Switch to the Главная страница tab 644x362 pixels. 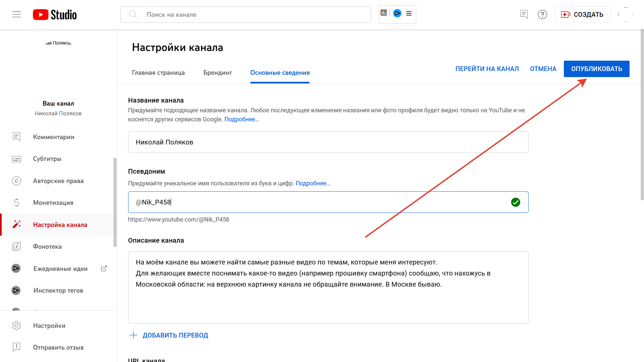(x=158, y=73)
